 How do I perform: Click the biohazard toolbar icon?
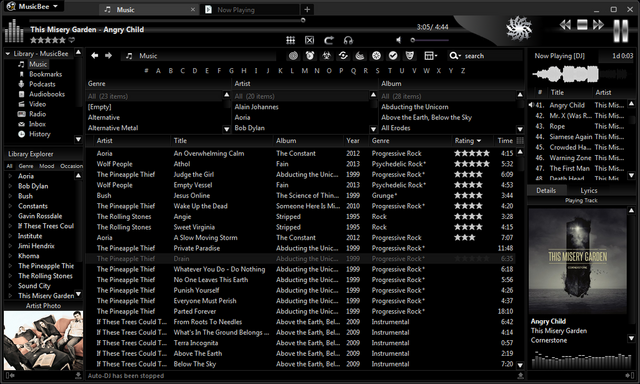click(x=327, y=55)
